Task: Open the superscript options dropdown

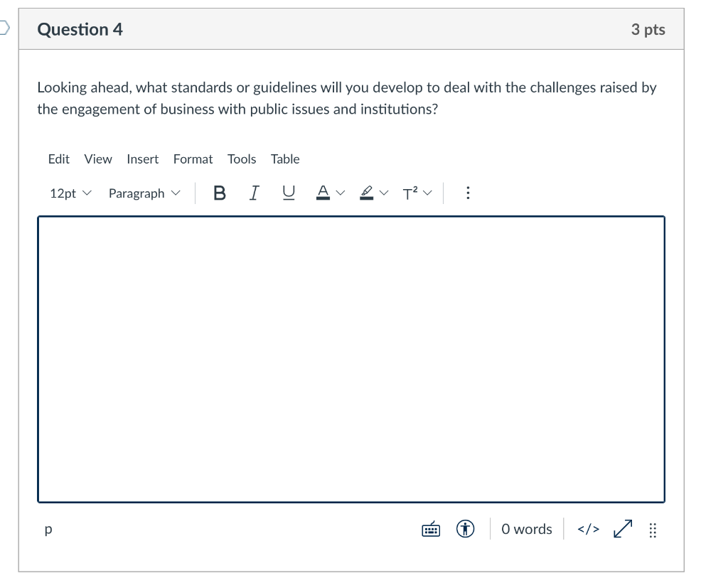Action: (x=428, y=193)
